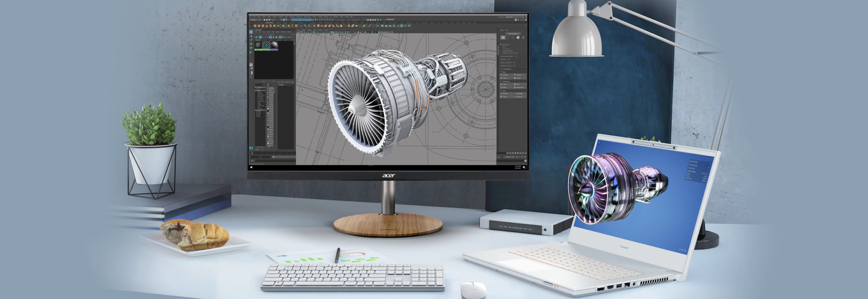Activate the Select arrow tool in toolbox
This screenshot has height=299, width=868.
(251, 32)
